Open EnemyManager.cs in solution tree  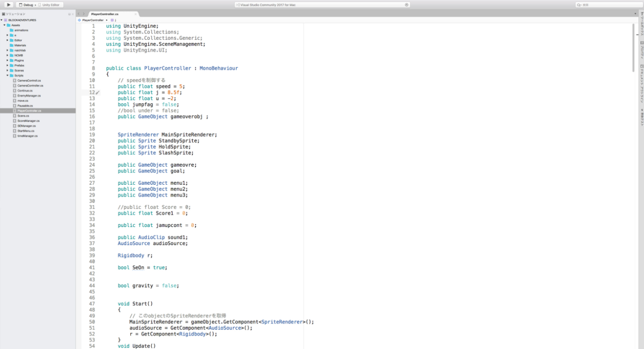29,95
